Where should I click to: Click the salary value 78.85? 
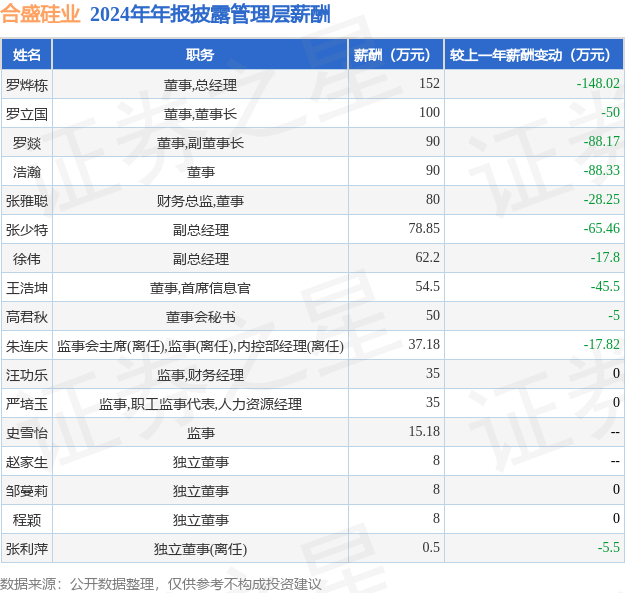click(424, 228)
